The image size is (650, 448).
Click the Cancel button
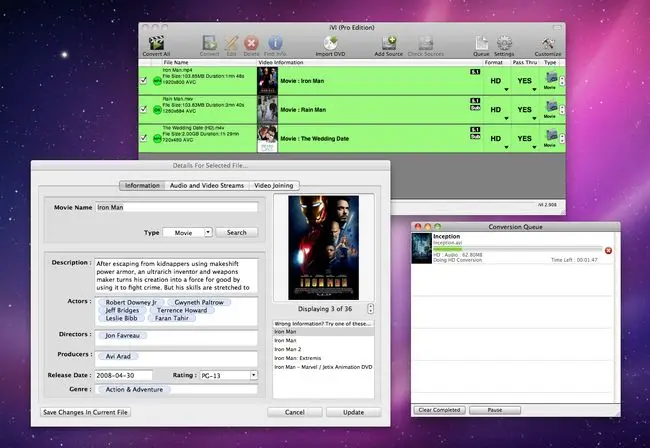tap(295, 412)
